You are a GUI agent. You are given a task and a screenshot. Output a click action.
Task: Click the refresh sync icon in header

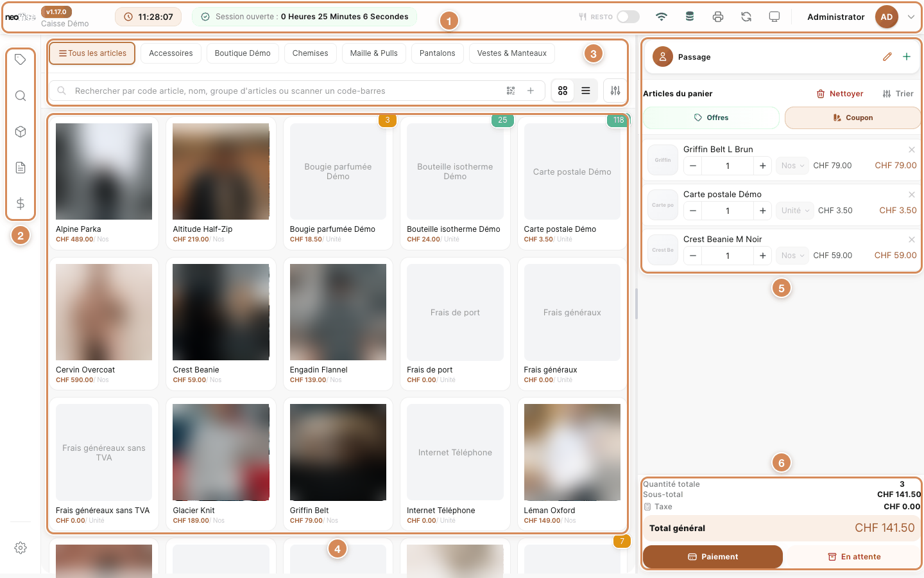746,17
